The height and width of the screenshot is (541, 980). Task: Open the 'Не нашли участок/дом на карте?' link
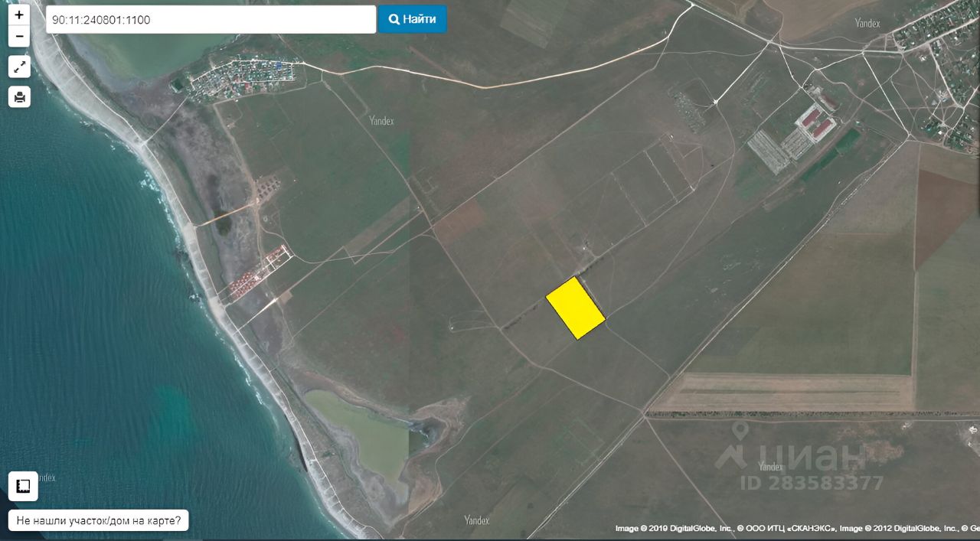pyautogui.click(x=99, y=521)
